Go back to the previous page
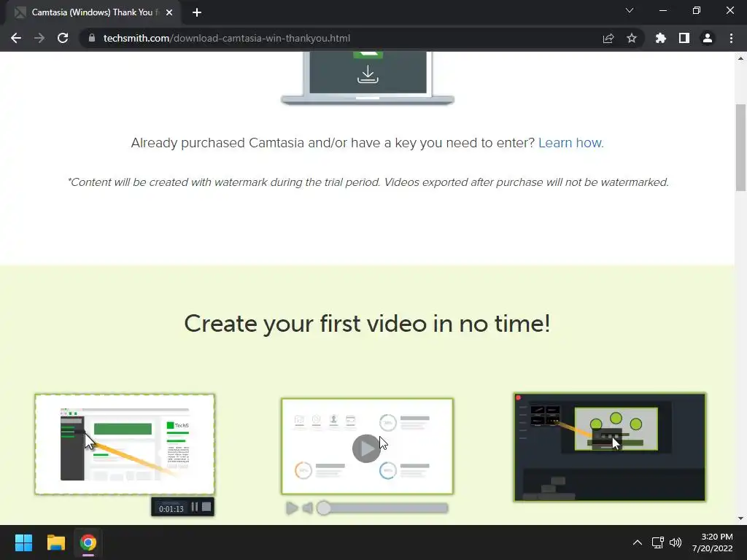747x560 pixels. point(16,38)
